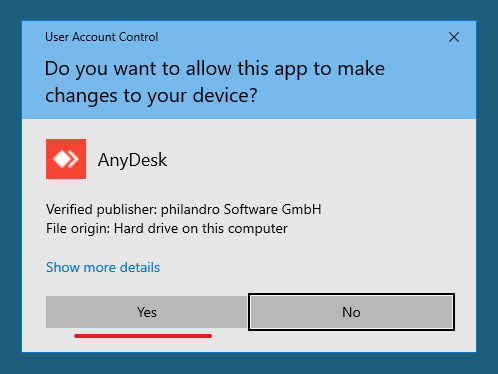Click the File origin label
Image resolution: width=498 pixels, height=374 pixels.
(x=78, y=229)
